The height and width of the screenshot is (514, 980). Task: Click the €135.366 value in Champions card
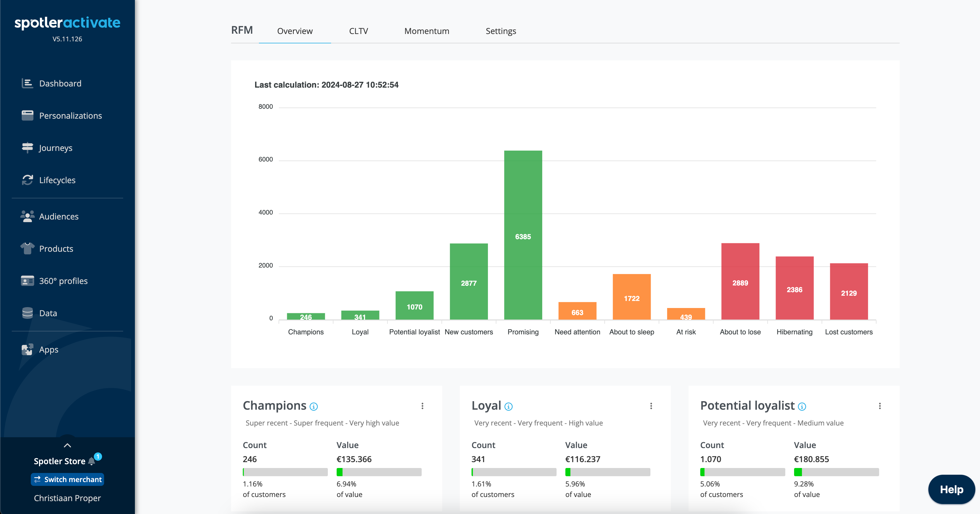click(x=354, y=459)
